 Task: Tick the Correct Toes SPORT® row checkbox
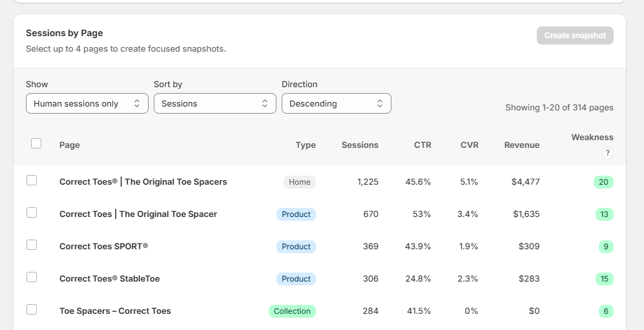point(32,245)
